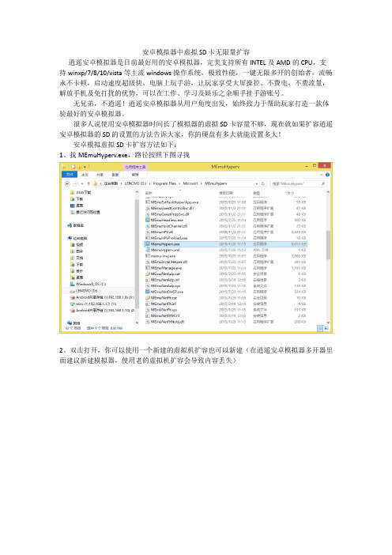This screenshot has height=555, width=392.
Task: Switch to details view icon in status bar
Action: (x=320, y=328)
